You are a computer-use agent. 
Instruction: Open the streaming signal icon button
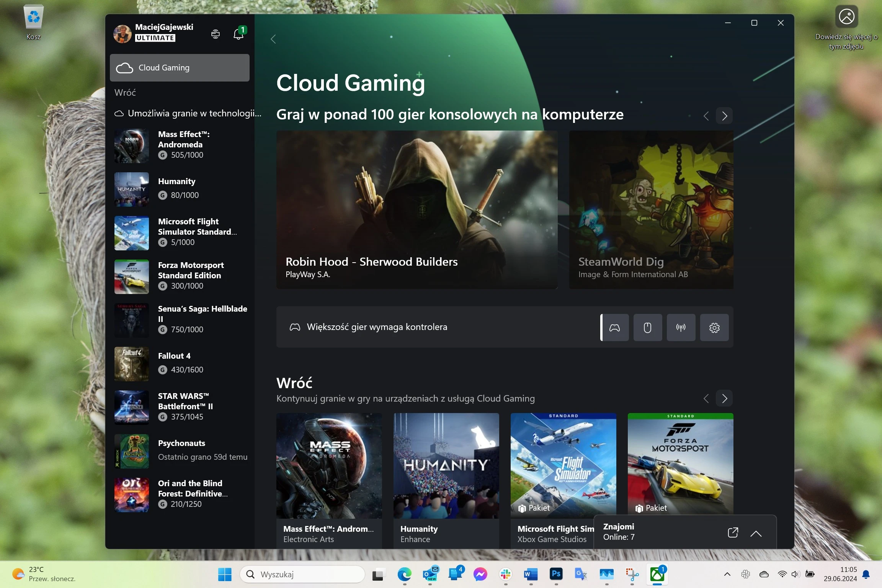[681, 328]
